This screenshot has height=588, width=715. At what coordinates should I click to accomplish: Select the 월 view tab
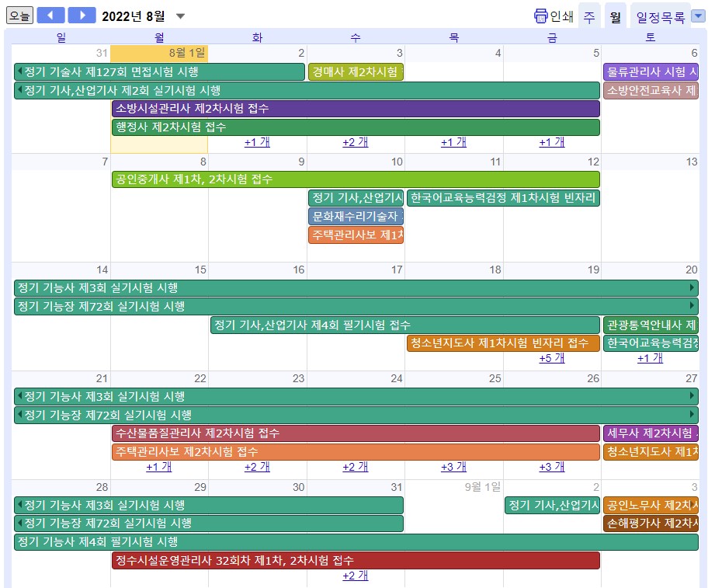click(616, 16)
